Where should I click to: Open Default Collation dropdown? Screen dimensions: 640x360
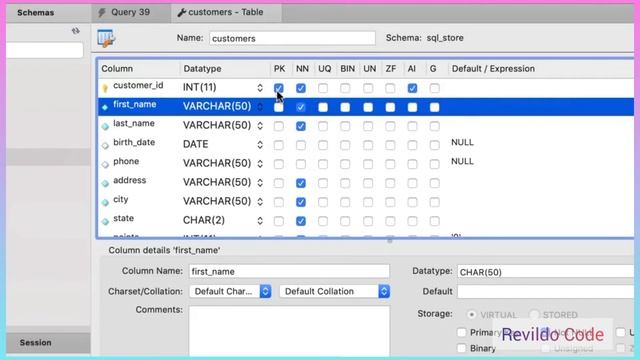pyautogui.click(x=335, y=291)
